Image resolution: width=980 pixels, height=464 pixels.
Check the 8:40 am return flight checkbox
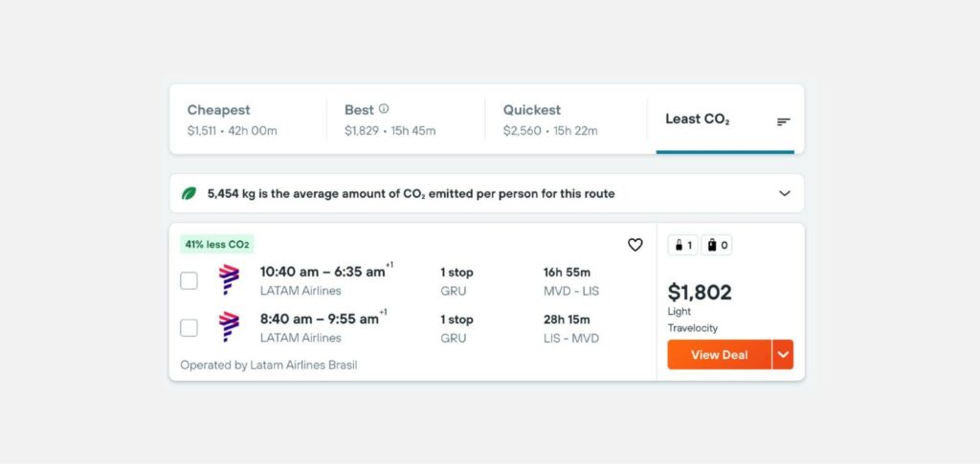(189, 328)
